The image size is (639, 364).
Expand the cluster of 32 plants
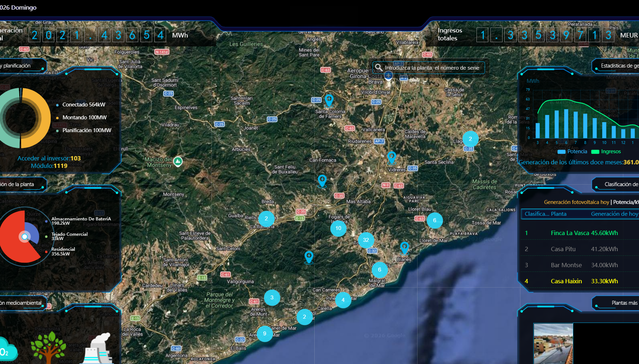[x=366, y=240]
